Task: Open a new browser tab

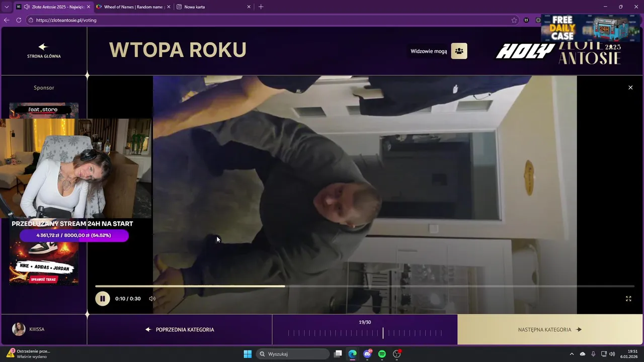Action: (x=261, y=7)
